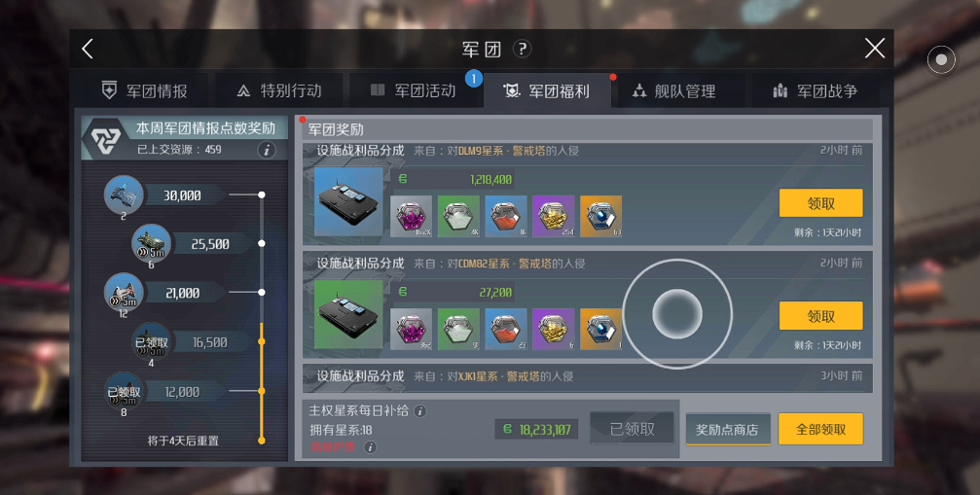Click info icon next to 主权星系每日补给
980x495 pixels.
click(x=420, y=410)
